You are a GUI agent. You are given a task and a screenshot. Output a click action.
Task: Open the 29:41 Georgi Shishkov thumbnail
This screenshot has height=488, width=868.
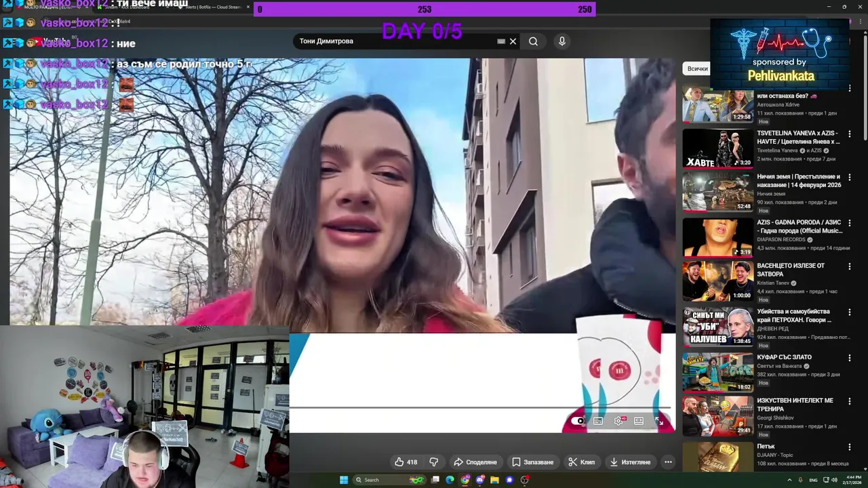tap(717, 415)
